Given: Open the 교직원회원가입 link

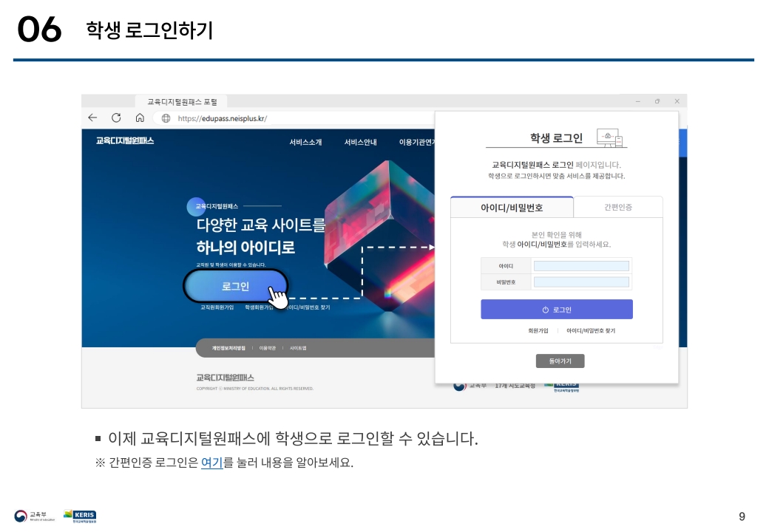Looking at the screenshot, I should coord(217,307).
